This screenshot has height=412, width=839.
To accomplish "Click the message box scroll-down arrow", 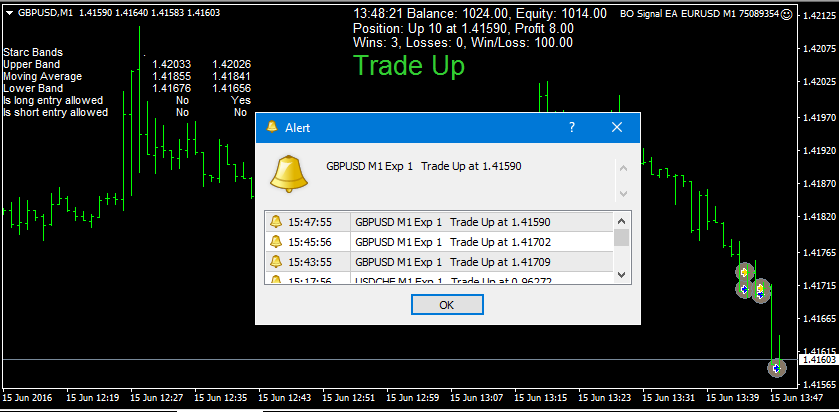I will click(x=623, y=193).
